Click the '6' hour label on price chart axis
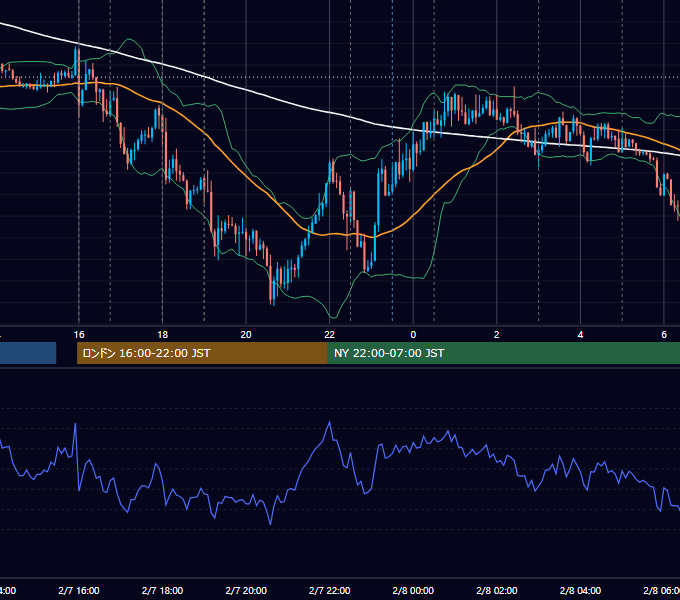The image size is (680, 600). point(664,335)
